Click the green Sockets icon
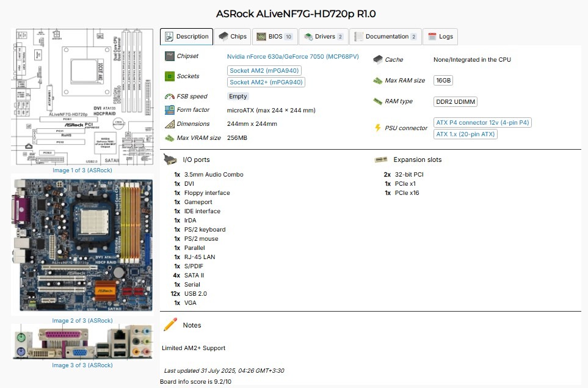The image size is (588, 388). pos(170,76)
